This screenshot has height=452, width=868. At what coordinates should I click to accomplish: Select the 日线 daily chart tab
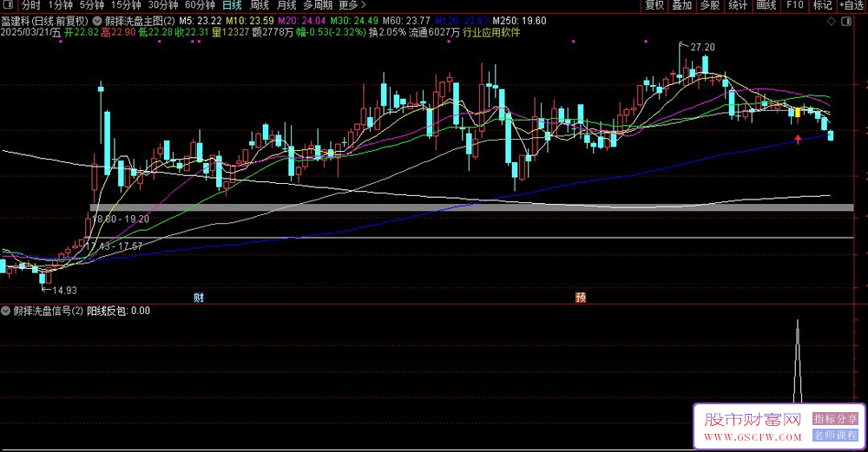232,5
